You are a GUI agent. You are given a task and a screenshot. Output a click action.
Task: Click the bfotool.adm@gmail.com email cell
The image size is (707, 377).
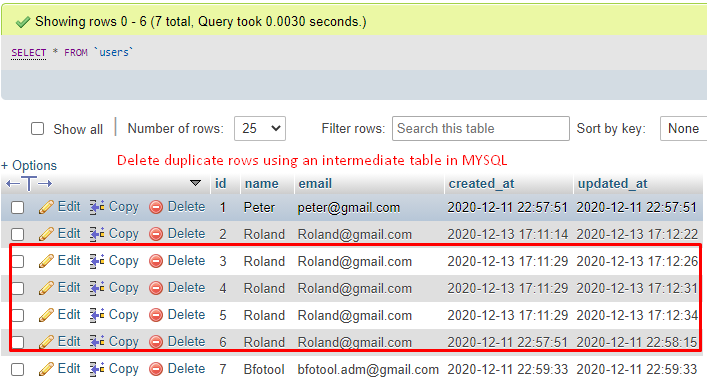coord(368,370)
